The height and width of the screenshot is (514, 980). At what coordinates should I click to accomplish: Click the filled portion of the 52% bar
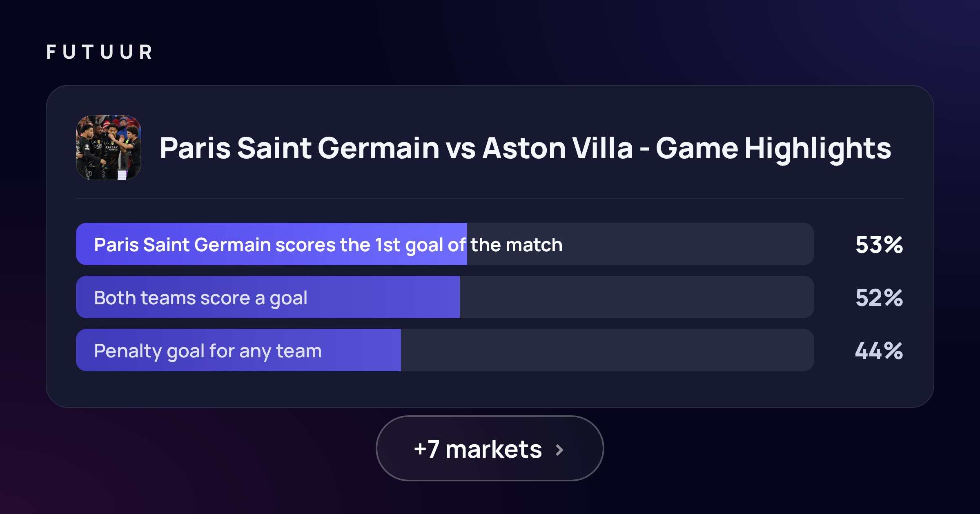pyautogui.click(x=268, y=297)
